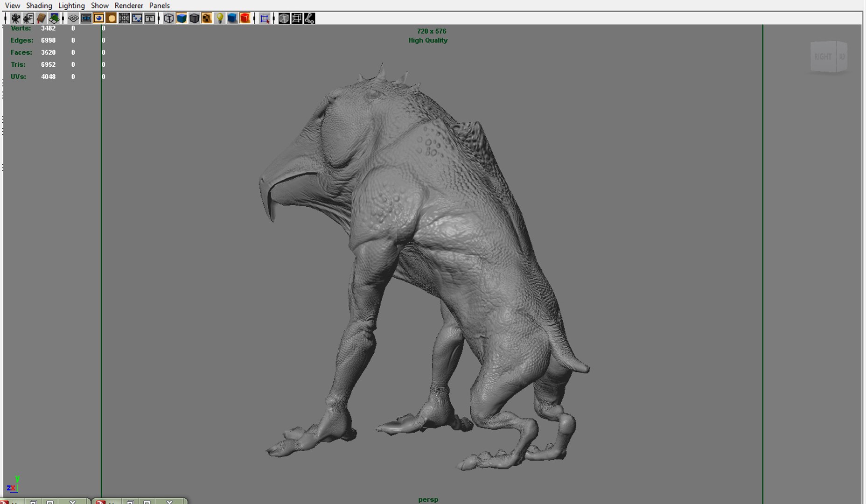Image resolution: width=866 pixels, height=504 pixels.
Task: Click the red cube High Quality rendering icon
Action: point(245,18)
